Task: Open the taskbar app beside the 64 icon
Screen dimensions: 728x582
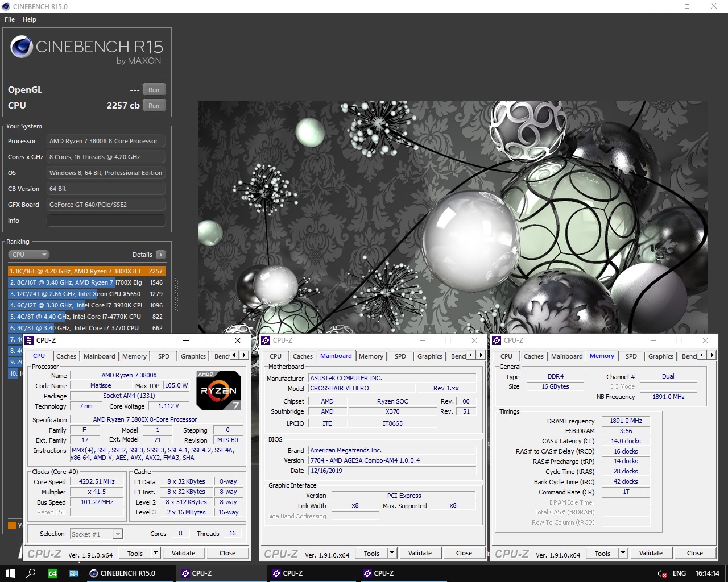Action: (x=74, y=573)
